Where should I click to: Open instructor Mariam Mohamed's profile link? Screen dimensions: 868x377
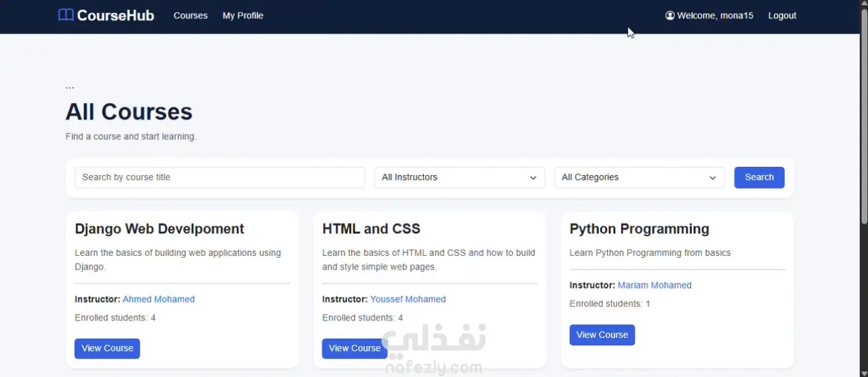pyautogui.click(x=655, y=285)
